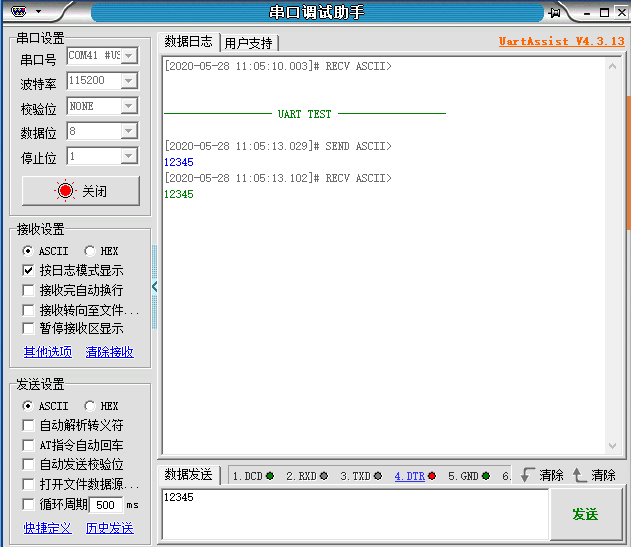Enable 暂停接收区显示 checkbox
631x547 pixels.
[x=28, y=328]
